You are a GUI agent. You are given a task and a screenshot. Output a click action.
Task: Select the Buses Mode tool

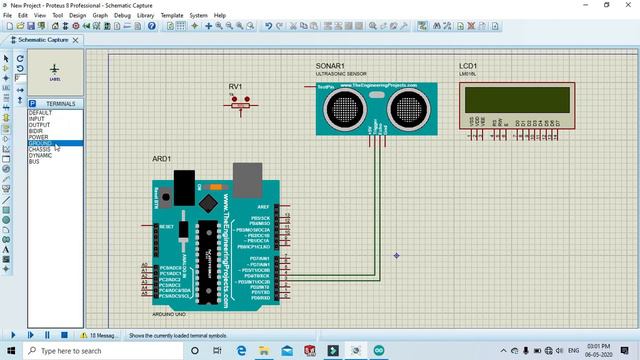(x=6, y=108)
